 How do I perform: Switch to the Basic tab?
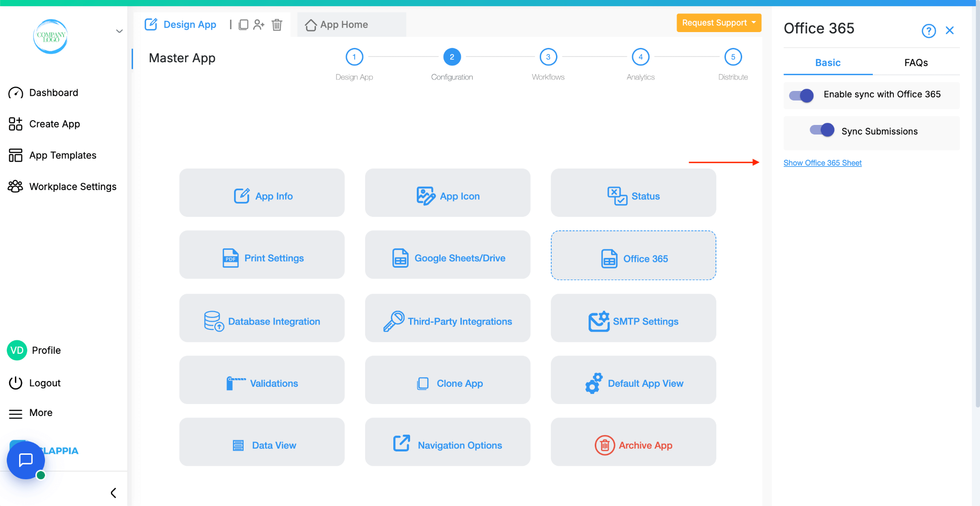828,63
